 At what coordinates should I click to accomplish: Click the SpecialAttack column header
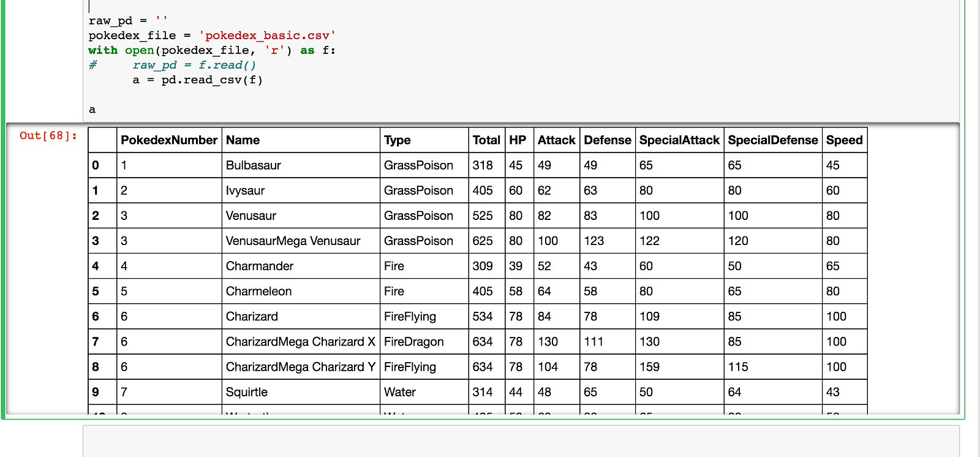[679, 140]
